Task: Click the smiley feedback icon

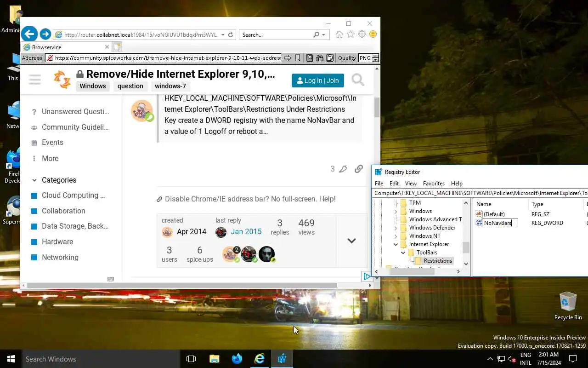Action: click(x=373, y=34)
